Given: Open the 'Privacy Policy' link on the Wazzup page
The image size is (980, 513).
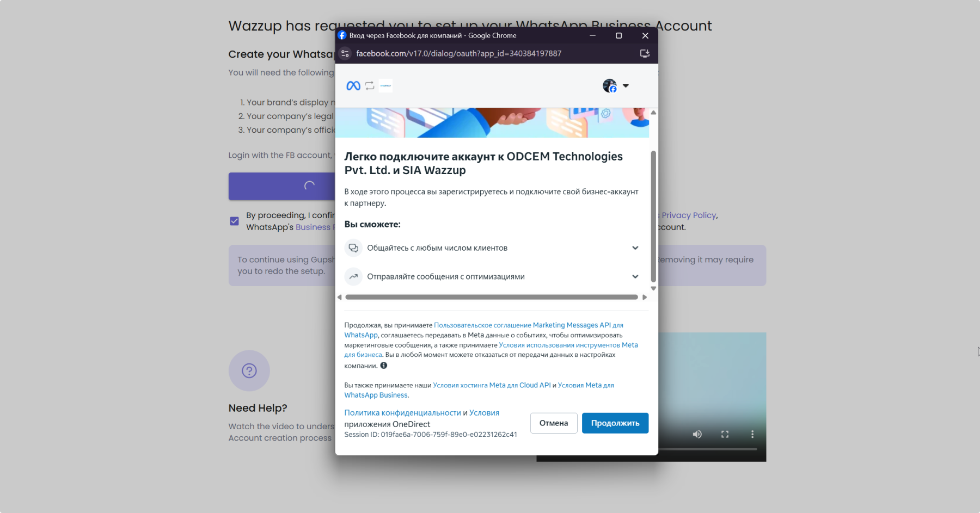Looking at the screenshot, I should click(x=689, y=215).
